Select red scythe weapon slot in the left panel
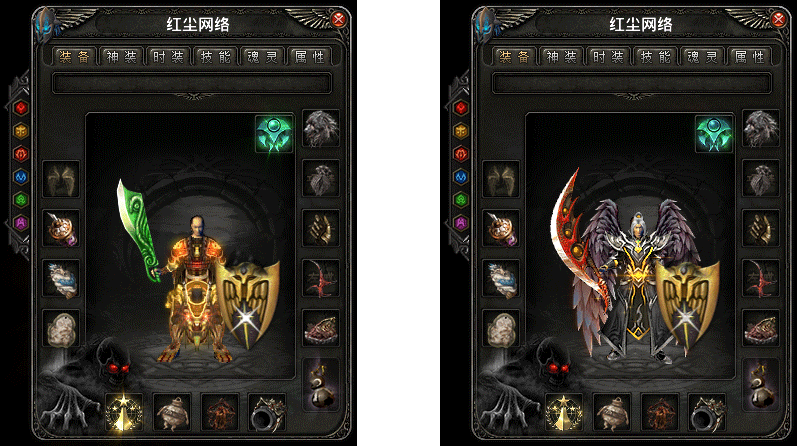Screen dimensions: 797x447 (x=321, y=278)
